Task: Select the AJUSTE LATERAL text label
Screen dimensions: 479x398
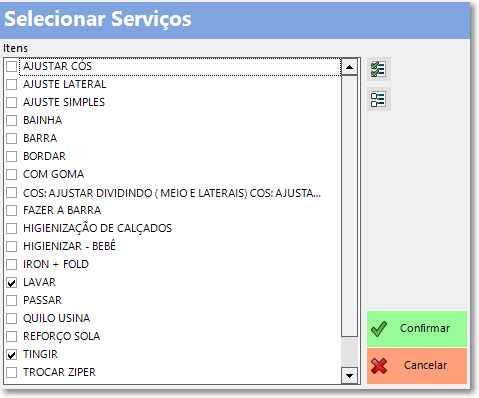Action: 65,84
